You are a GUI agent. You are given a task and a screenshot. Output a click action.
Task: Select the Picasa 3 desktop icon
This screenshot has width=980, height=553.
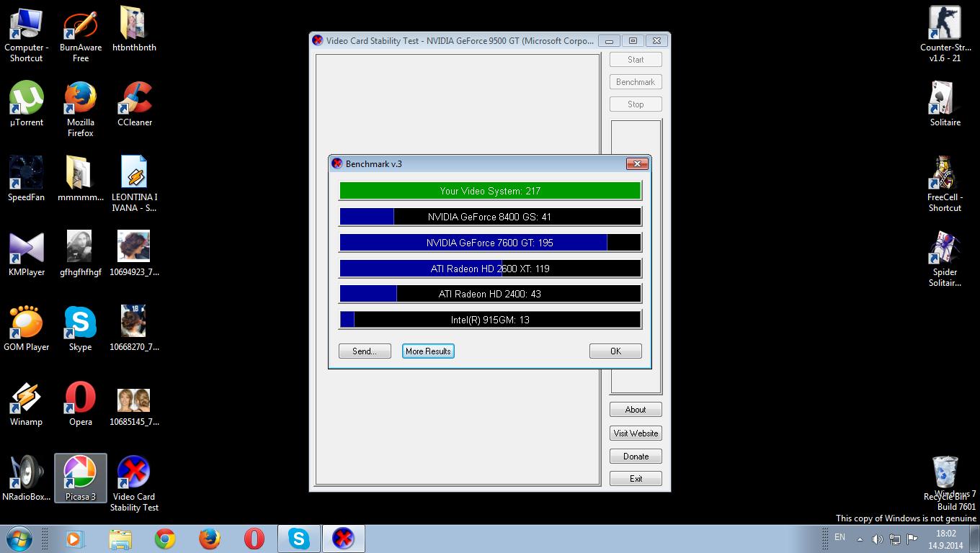tap(81, 478)
